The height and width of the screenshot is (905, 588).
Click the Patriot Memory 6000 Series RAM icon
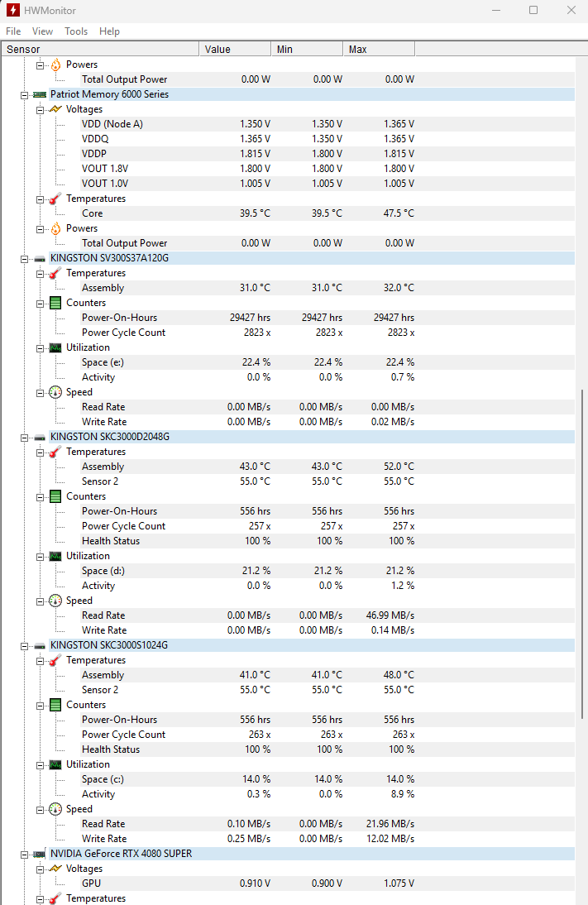pos(40,94)
